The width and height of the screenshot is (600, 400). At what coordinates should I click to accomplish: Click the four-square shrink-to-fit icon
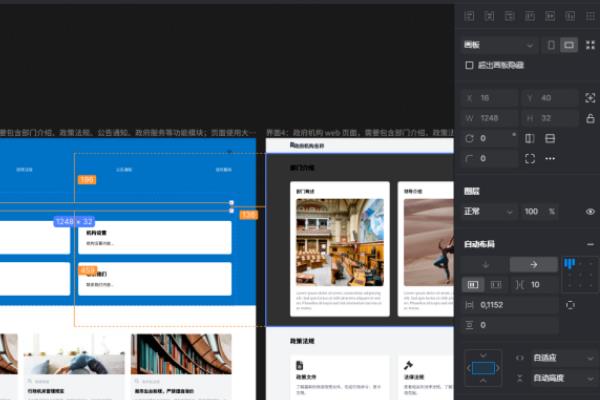pos(590,45)
